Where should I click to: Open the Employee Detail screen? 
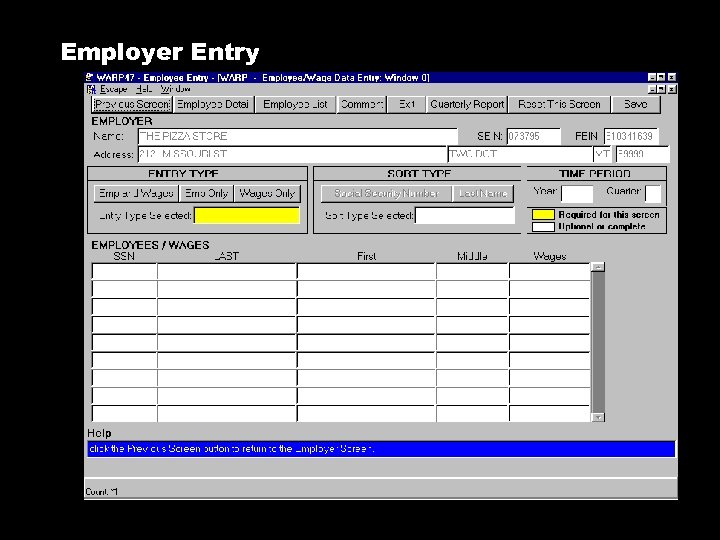213,104
